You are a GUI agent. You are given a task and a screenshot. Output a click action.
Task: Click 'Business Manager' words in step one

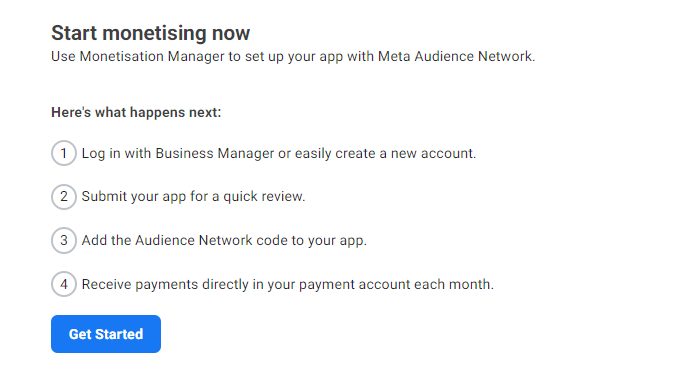215,154
